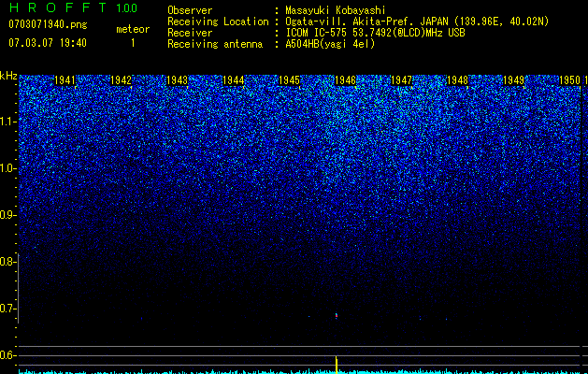Image resolution: width=588 pixels, height=374 pixels.
Task: Click the Ogata-vill. Akita-Pref. JAPAN location text
Action: click(417, 22)
